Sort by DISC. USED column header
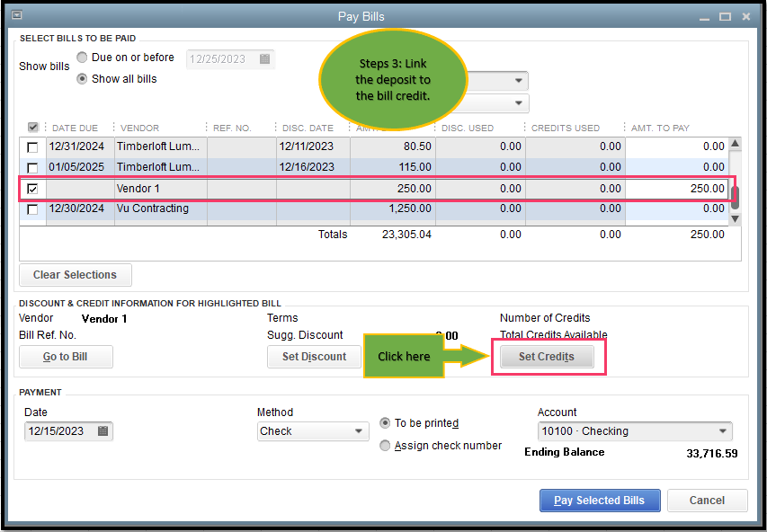 (x=468, y=129)
